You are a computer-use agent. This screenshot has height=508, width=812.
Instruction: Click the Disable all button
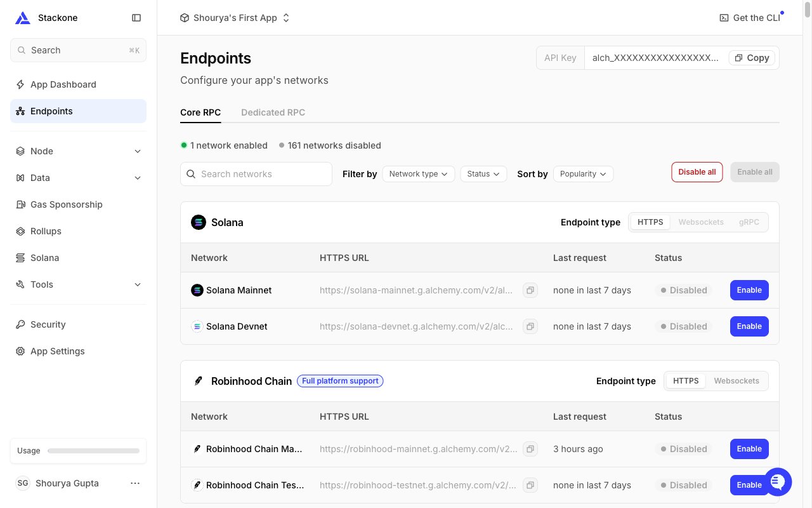tap(697, 172)
